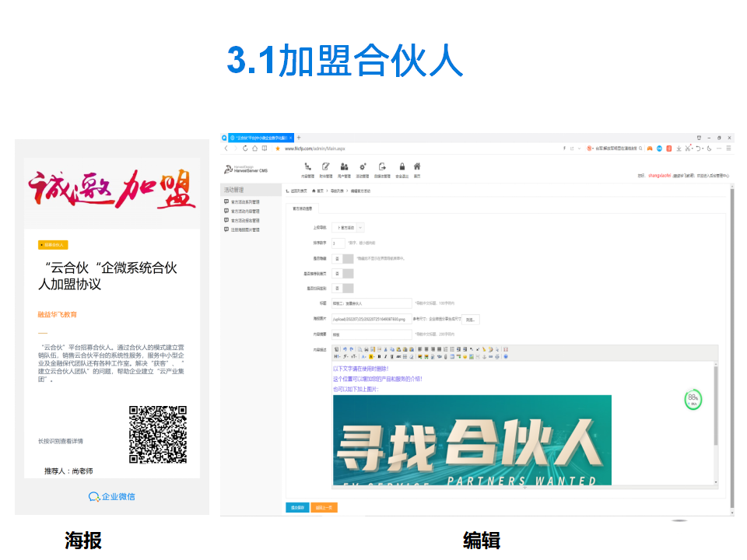Click the paperclip attachment icon in editor

click(445, 356)
